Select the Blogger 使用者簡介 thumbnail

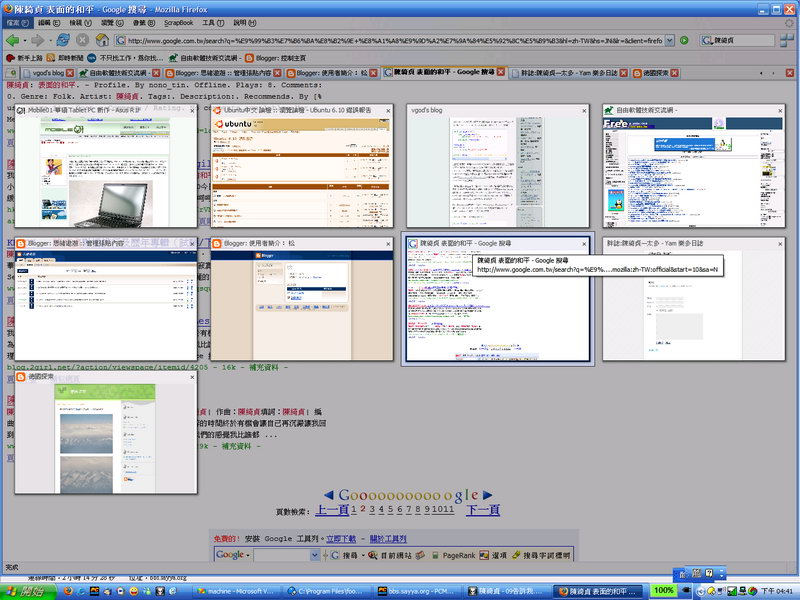(x=302, y=299)
